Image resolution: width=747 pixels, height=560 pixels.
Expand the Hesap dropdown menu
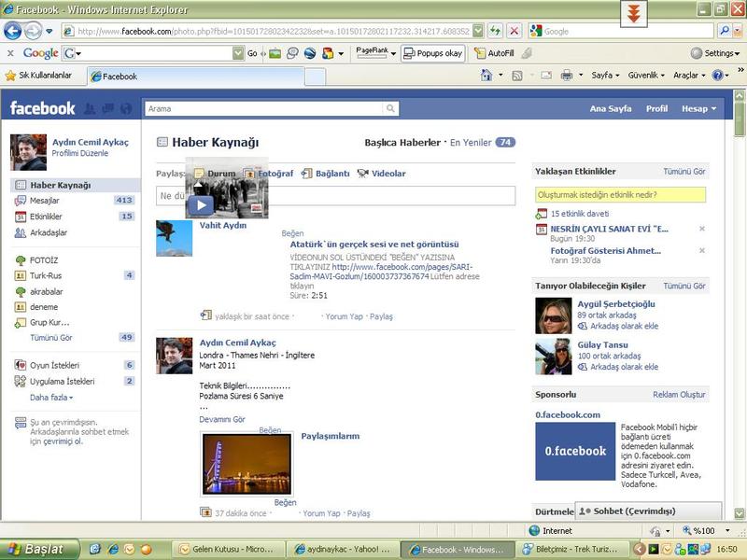[x=698, y=108]
